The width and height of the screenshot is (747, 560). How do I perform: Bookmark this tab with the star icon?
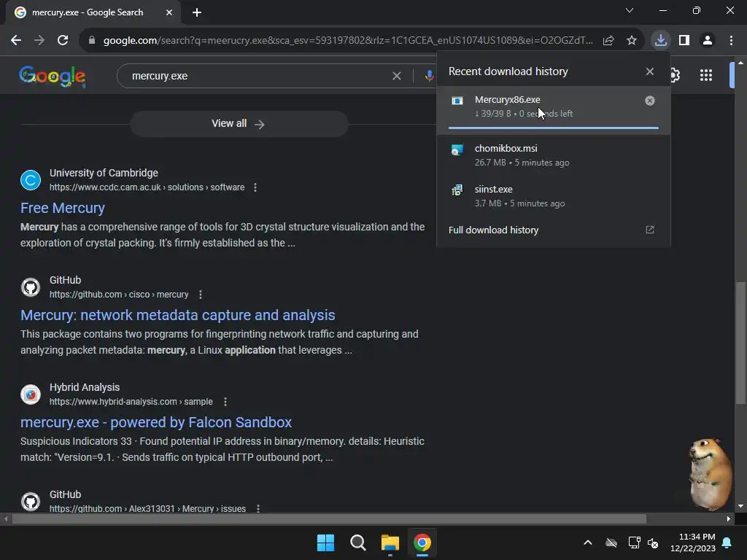632,41
